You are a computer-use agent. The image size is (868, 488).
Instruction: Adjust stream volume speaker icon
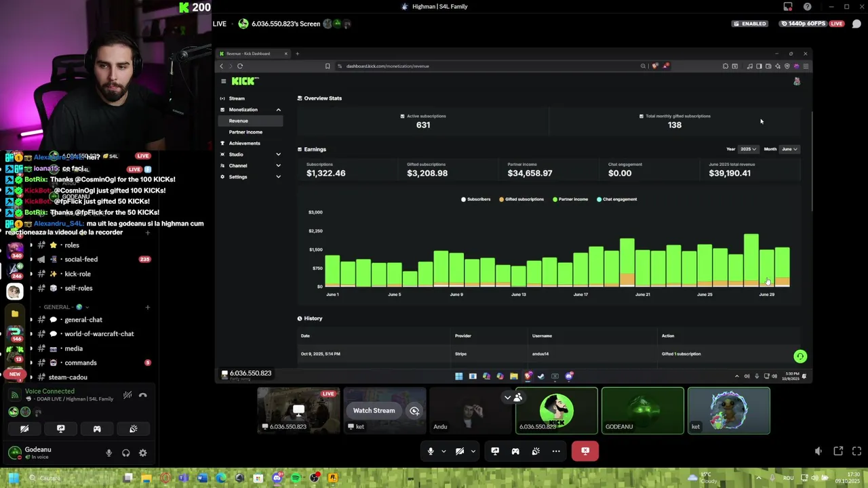tap(818, 451)
